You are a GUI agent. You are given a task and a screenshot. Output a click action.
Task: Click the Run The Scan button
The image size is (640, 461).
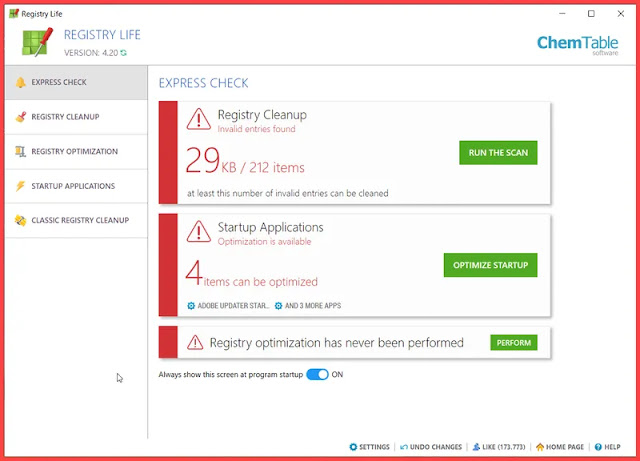(498, 153)
